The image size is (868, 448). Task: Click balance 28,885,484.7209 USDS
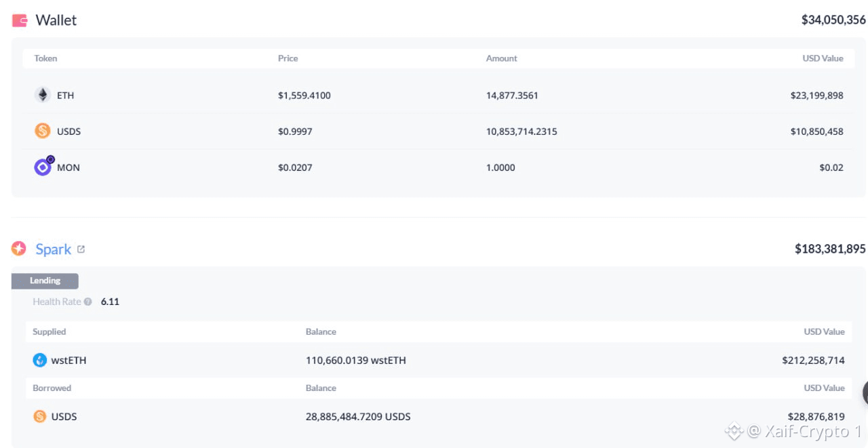(x=358, y=417)
